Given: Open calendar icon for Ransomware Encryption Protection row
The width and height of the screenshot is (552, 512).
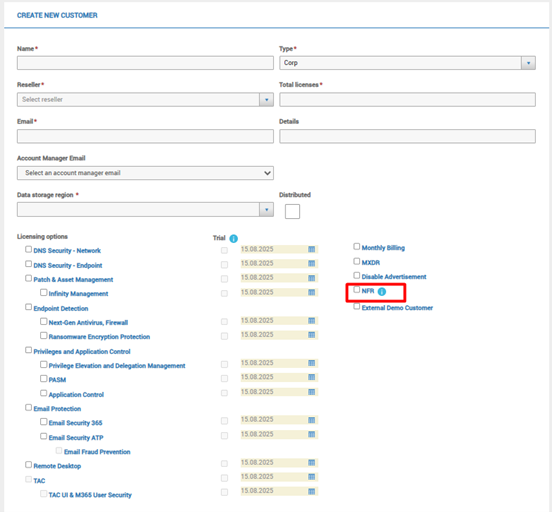Looking at the screenshot, I should click(312, 335).
